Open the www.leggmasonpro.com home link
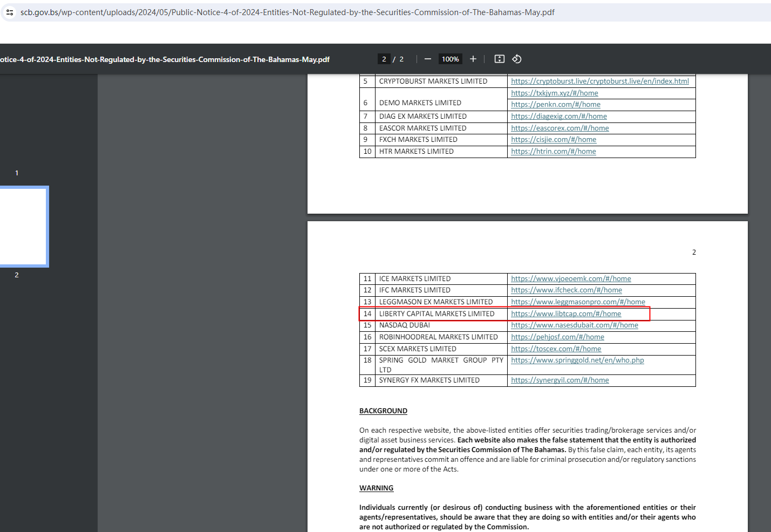The width and height of the screenshot is (771, 532). tap(577, 302)
